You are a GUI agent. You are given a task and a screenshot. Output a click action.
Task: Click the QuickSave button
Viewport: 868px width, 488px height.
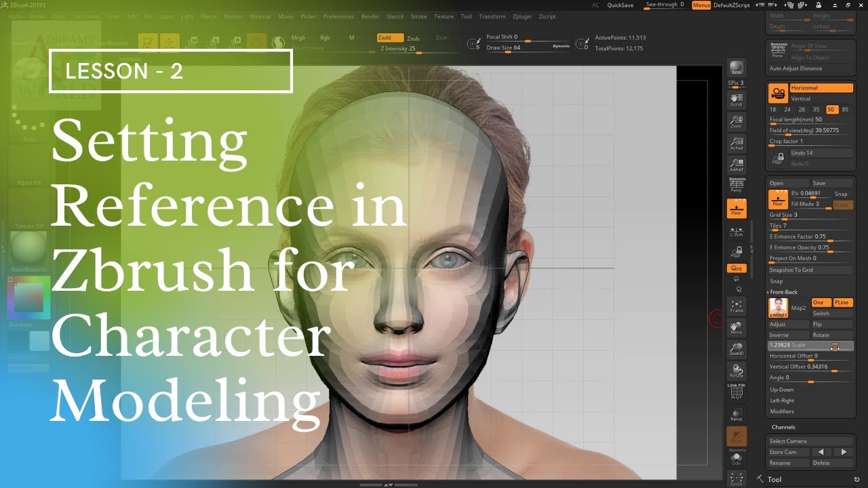click(620, 5)
